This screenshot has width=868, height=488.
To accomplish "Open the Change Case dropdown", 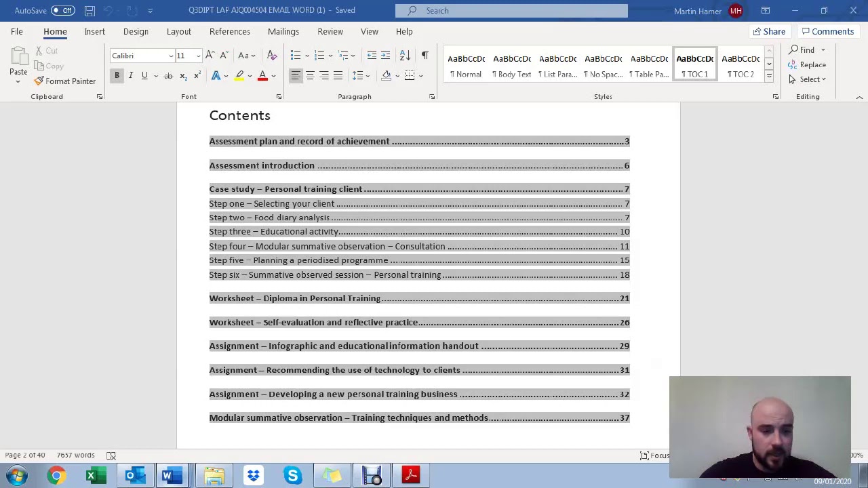I will tap(246, 56).
